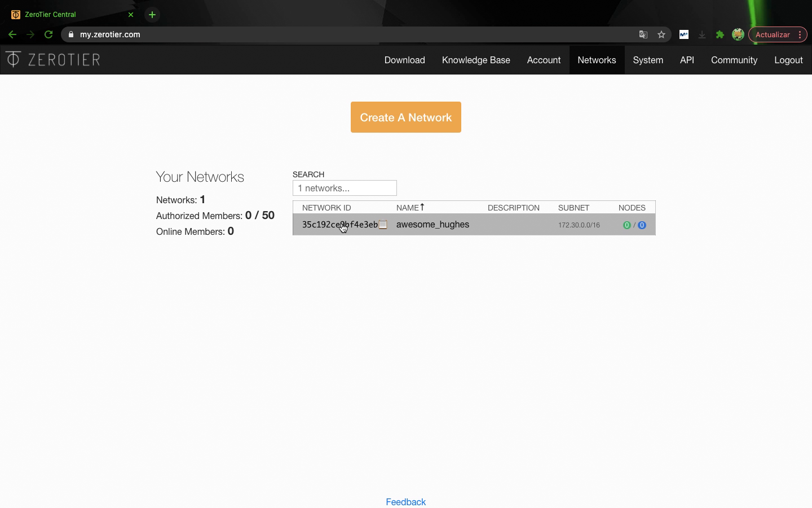The height and width of the screenshot is (508, 812).
Task: Go to the Download page
Action: pos(404,60)
